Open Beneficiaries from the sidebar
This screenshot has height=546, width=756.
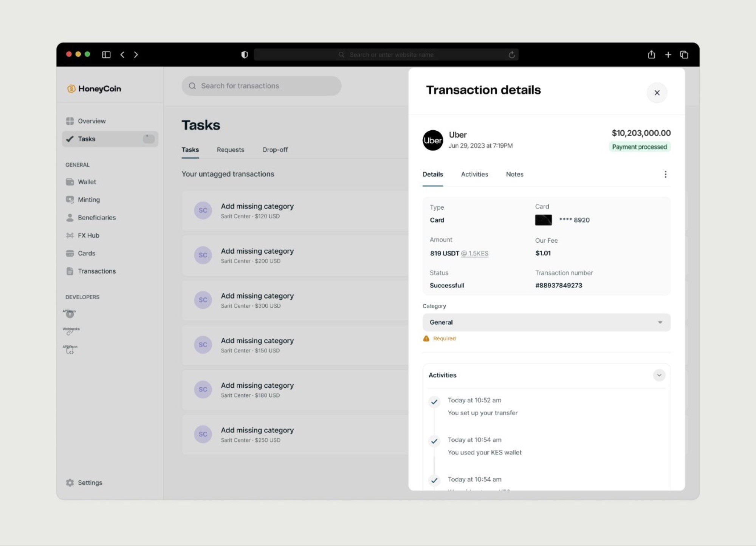pos(91,218)
